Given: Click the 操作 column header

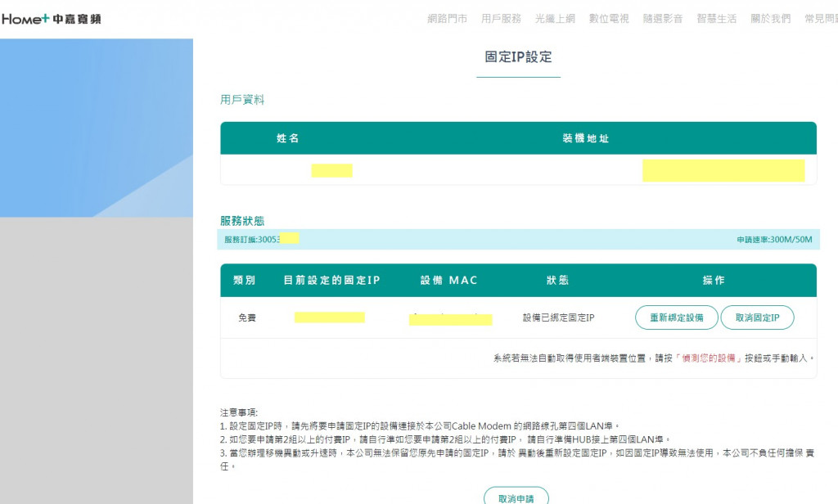Looking at the screenshot, I should (x=714, y=280).
